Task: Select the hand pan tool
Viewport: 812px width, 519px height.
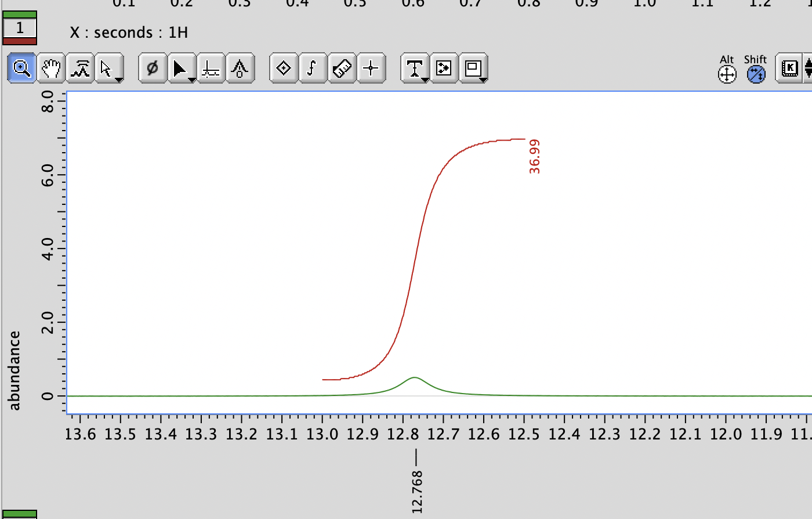Action: [51, 68]
